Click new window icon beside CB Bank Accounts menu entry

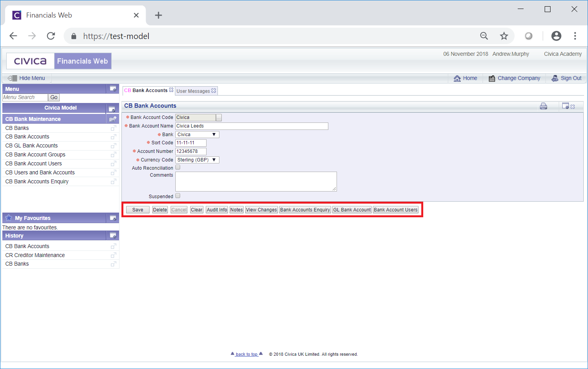click(113, 137)
